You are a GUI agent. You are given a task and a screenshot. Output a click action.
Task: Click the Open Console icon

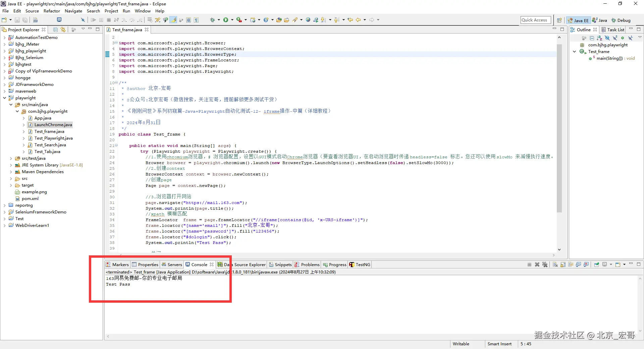tap(618, 264)
